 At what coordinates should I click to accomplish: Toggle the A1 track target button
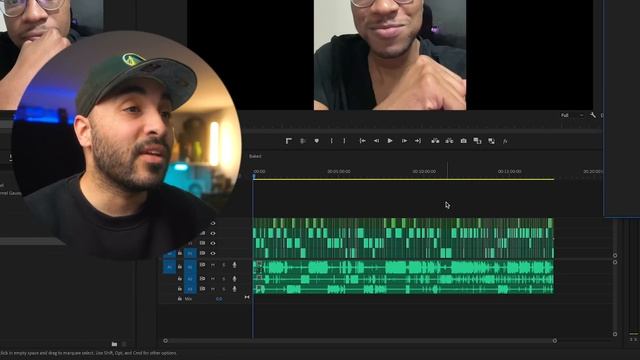coord(190,267)
